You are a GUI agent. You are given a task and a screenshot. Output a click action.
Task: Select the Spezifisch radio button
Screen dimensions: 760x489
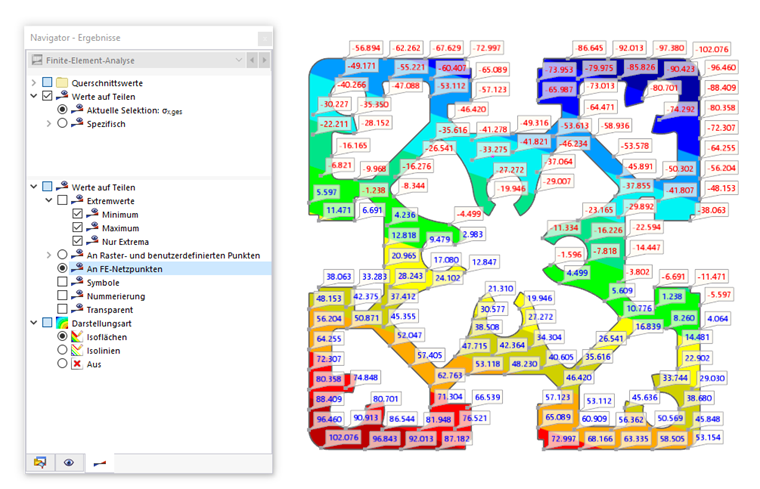(x=62, y=123)
